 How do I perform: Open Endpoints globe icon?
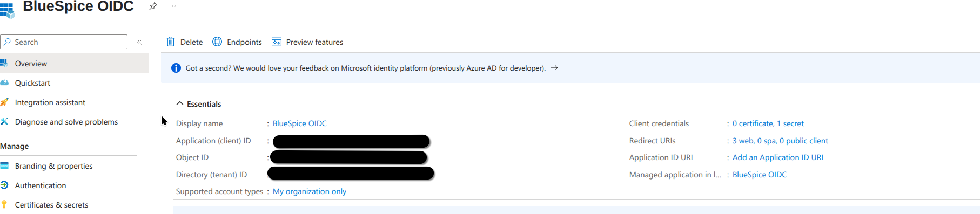pyautogui.click(x=217, y=42)
